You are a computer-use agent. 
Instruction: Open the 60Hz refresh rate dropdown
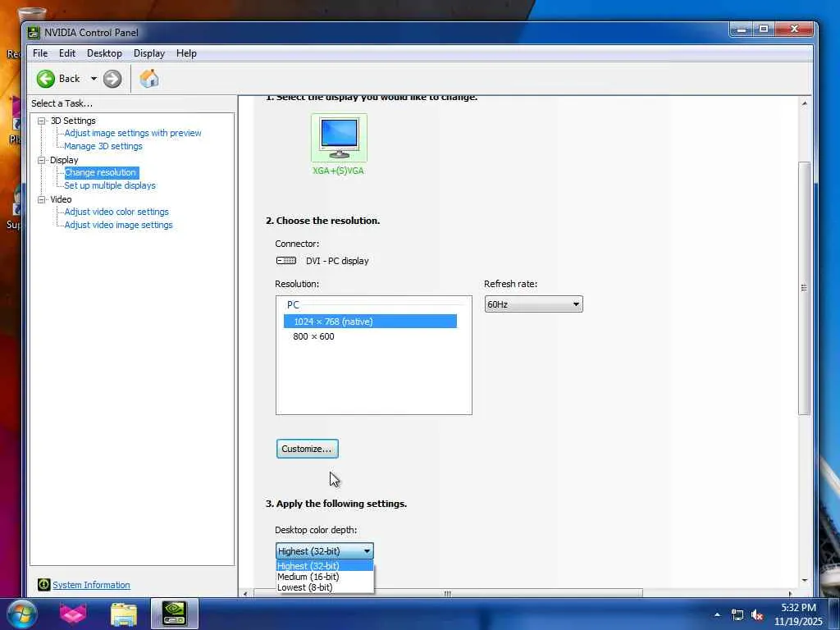pos(533,304)
